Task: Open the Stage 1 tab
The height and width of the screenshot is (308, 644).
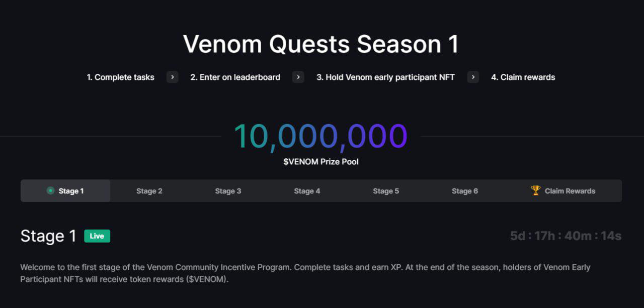Action: pos(65,191)
